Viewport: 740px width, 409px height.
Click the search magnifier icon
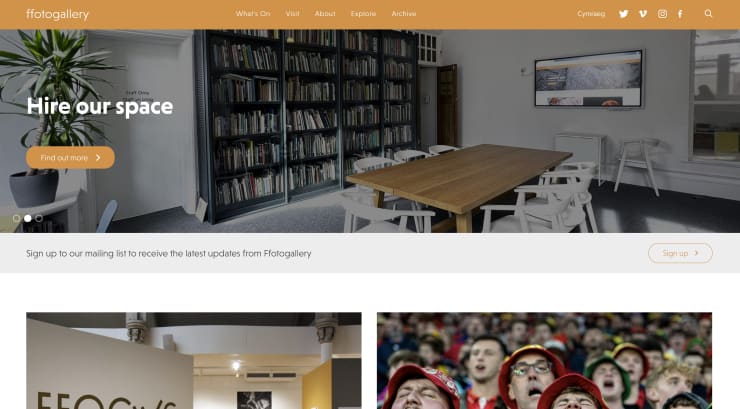point(708,14)
